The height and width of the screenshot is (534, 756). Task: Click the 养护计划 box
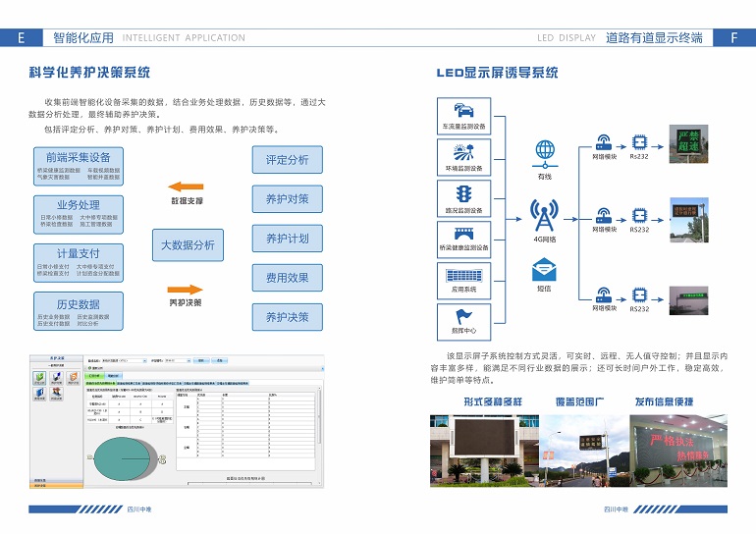(x=288, y=239)
